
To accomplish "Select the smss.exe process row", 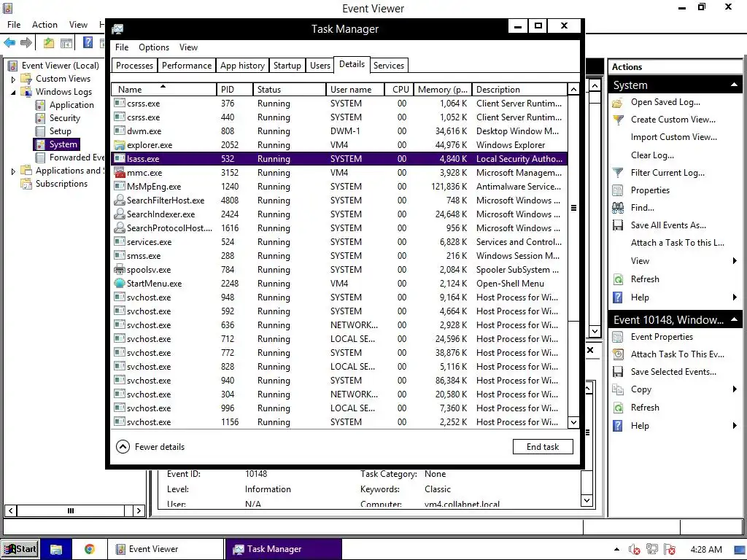I will pos(339,256).
